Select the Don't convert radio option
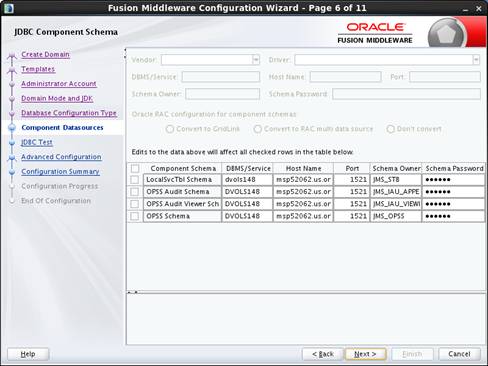Screen dimensions: 488x366 [x=391, y=129]
